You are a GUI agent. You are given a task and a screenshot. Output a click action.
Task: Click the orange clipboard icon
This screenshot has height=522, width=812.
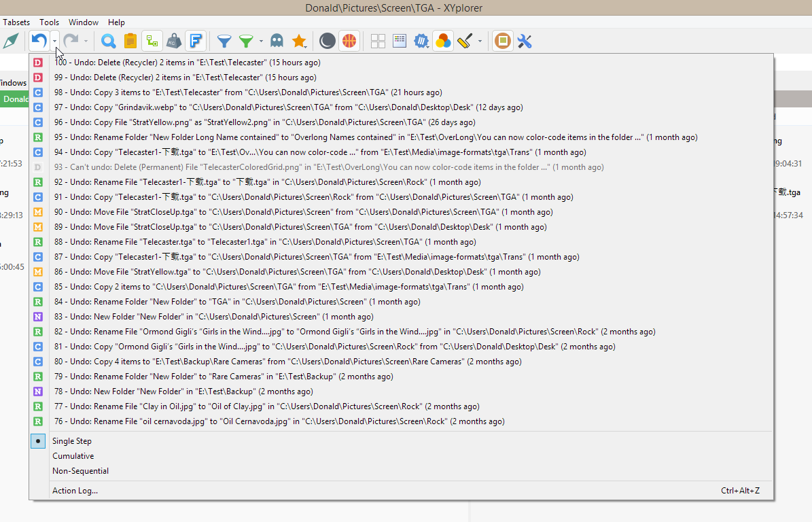click(x=130, y=41)
